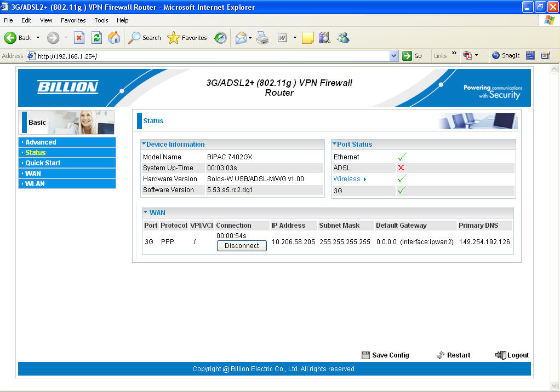Open the Search pane from the toolbar
Image resolution: width=560 pixels, height=392 pixels.
tap(145, 38)
